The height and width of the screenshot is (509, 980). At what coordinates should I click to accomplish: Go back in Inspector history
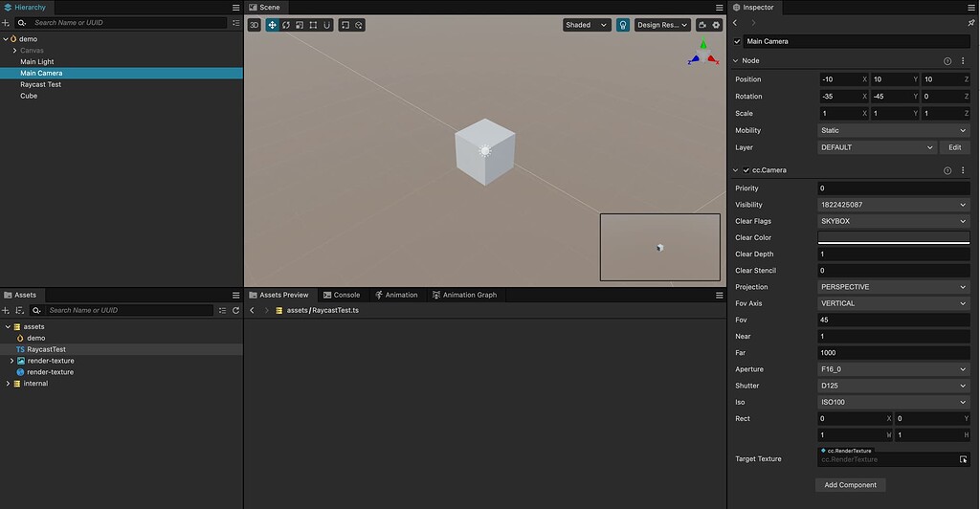(735, 22)
